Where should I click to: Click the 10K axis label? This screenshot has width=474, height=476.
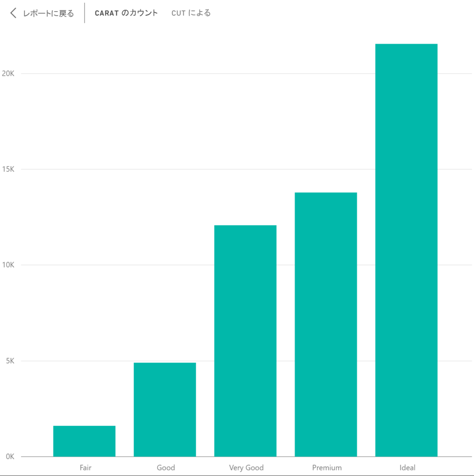tap(8, 264)
